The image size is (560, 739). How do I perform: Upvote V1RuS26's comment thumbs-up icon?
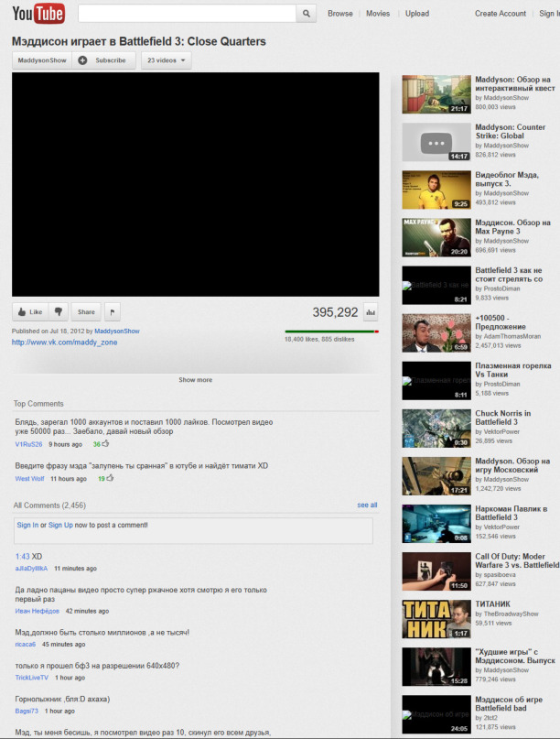pos(105,443)
